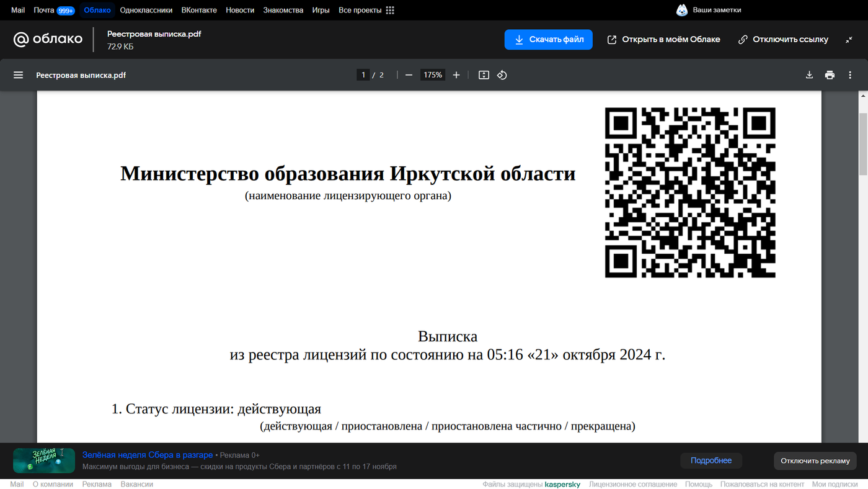Zoom in with the plus icon
The width and height of the screenshot is (868, 489).
456,75
